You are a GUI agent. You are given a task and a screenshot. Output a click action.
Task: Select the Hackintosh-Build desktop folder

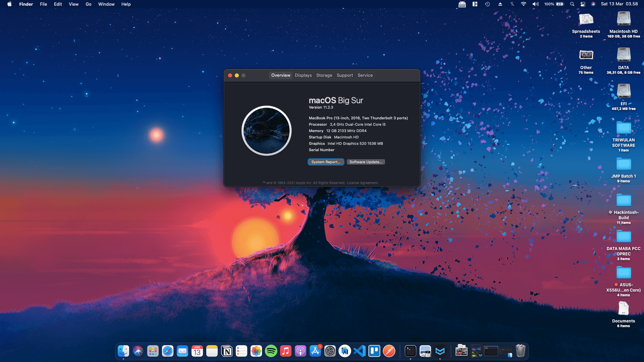tap(624, 201)
